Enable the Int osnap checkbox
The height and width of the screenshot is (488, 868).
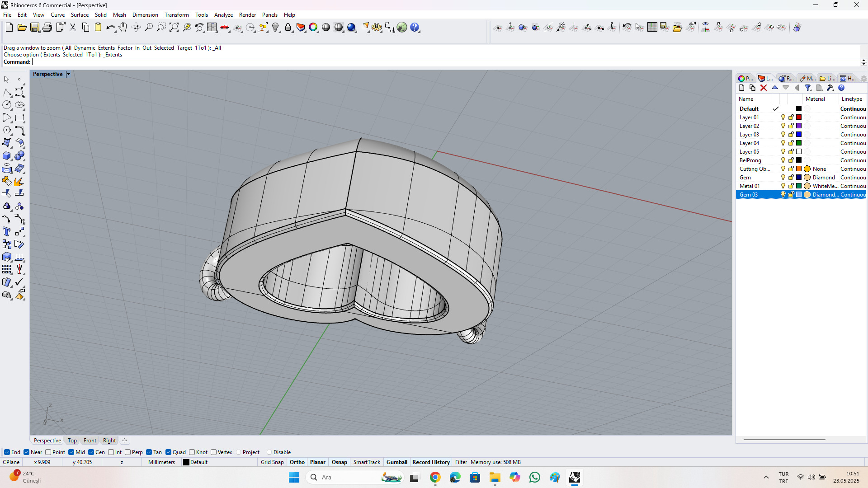click(x=111, y=452)
